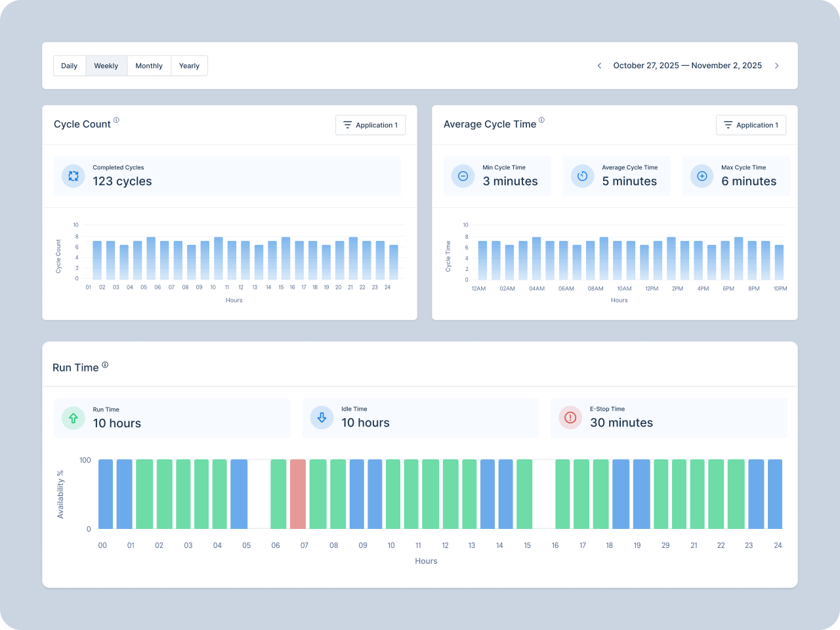840x630 pixels.
Task: Switch to the Daily view
Action: click(69, 66)
